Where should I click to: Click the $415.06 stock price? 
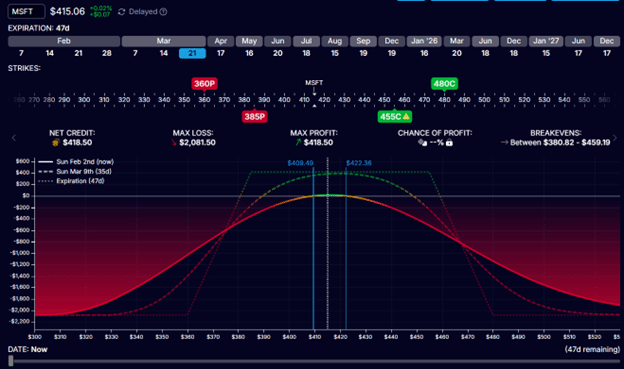click(x=67, y=12)
